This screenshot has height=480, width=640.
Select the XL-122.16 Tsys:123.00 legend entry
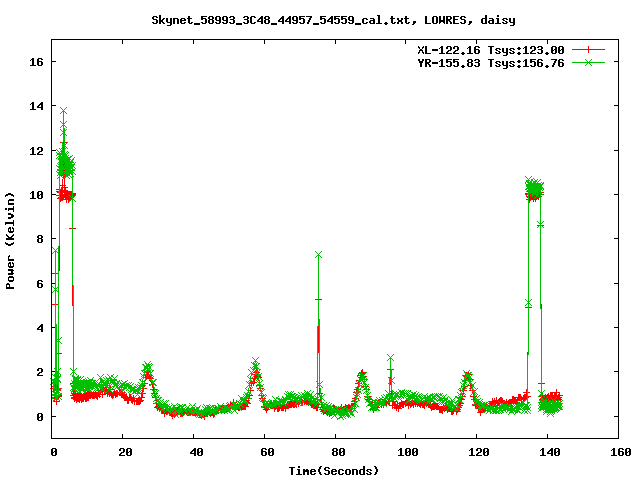[x=511, y=50]
